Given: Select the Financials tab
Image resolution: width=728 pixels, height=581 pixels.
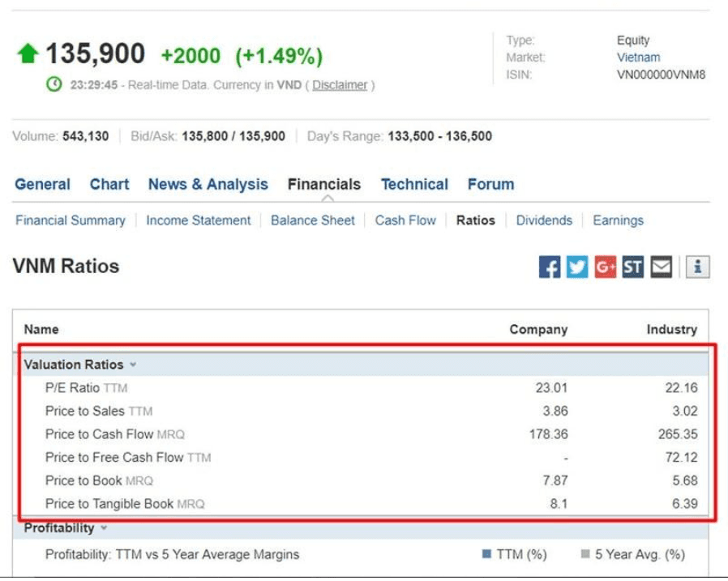Looking at the screenshot, I should click(x=324, y=184).
